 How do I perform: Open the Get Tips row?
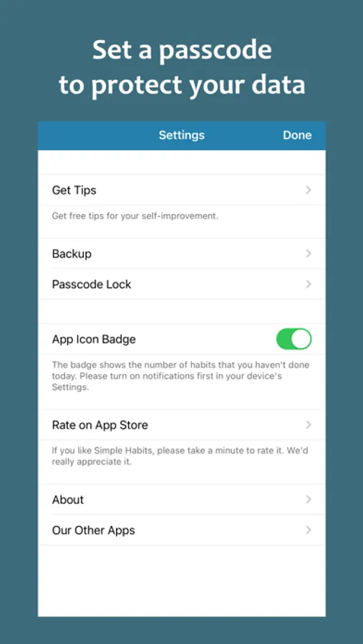tap(182, 190)
